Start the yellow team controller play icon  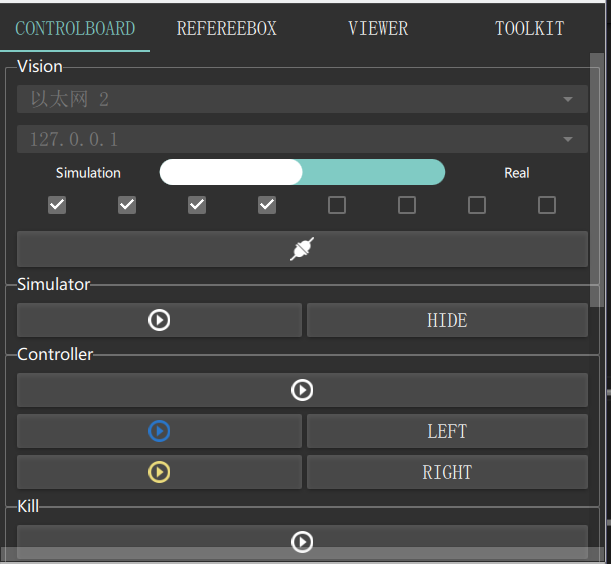coord(159,472)
